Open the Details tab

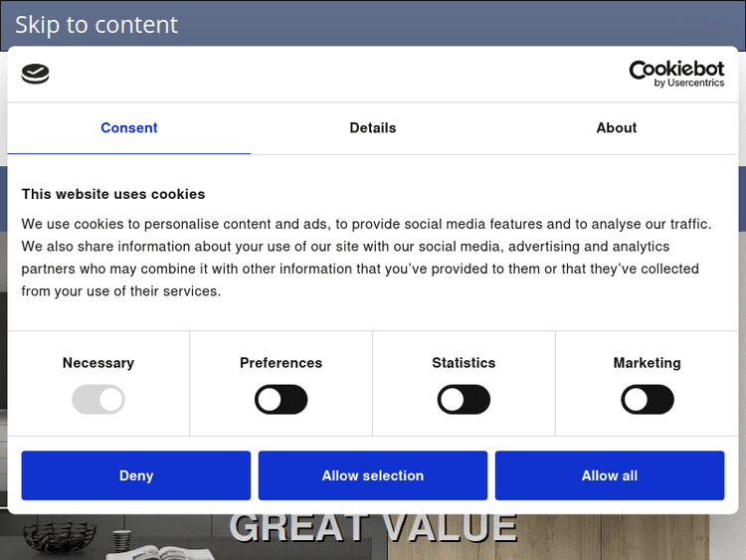373,128
